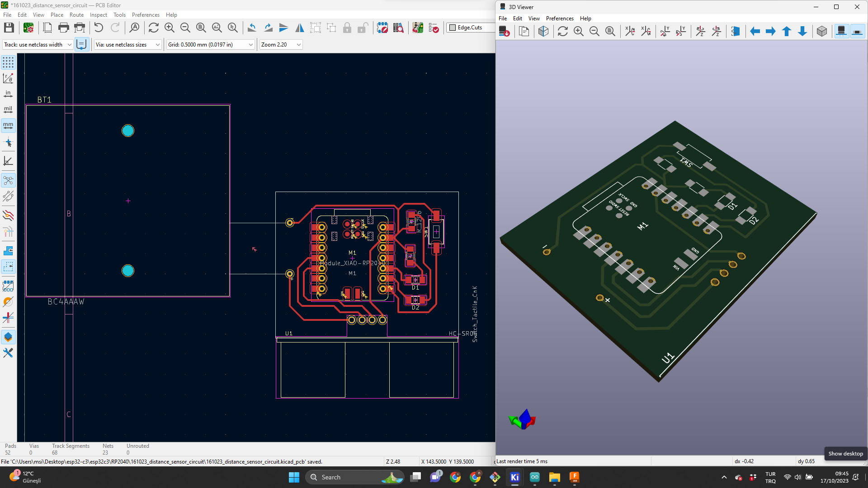The width and height of the screenshot is (868, 488).
Task: Run the Design Rules Checker
Action: (433, 28)
